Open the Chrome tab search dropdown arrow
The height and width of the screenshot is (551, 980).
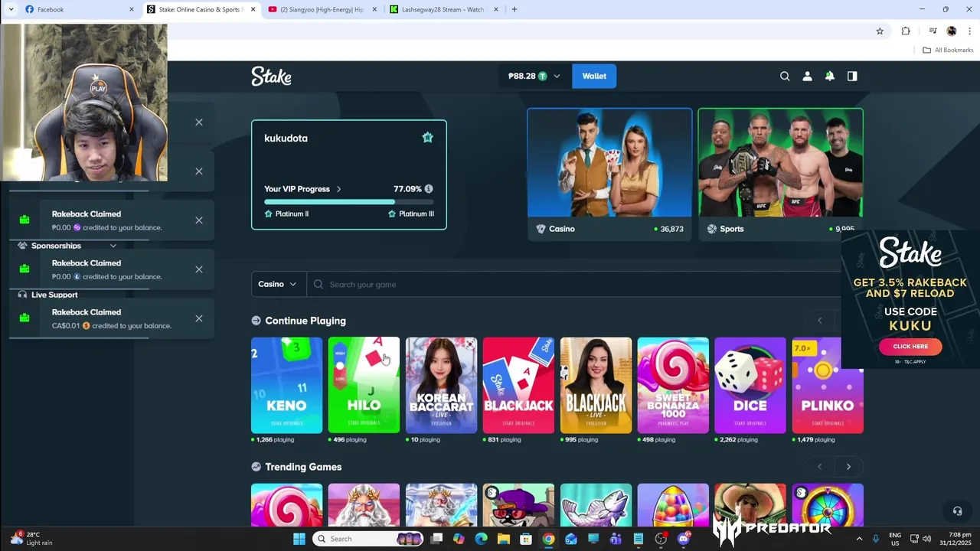(x=11, y=9)
